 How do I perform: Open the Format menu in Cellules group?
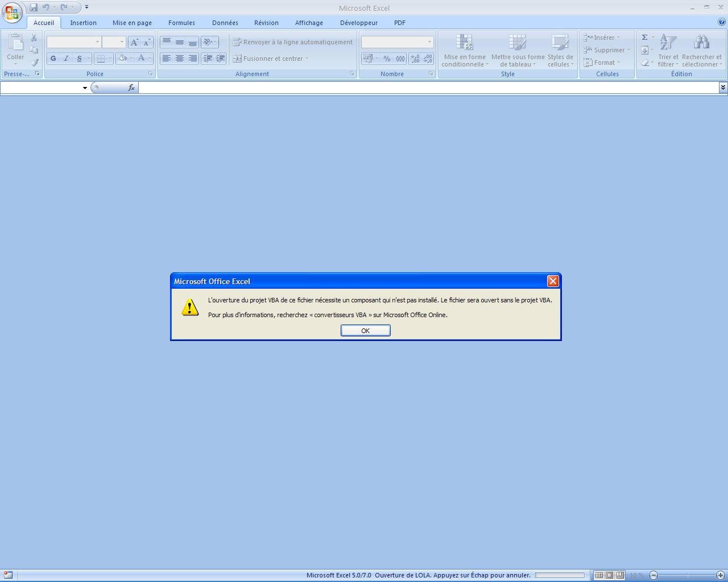pyautogui.click(x=602, y=63)
